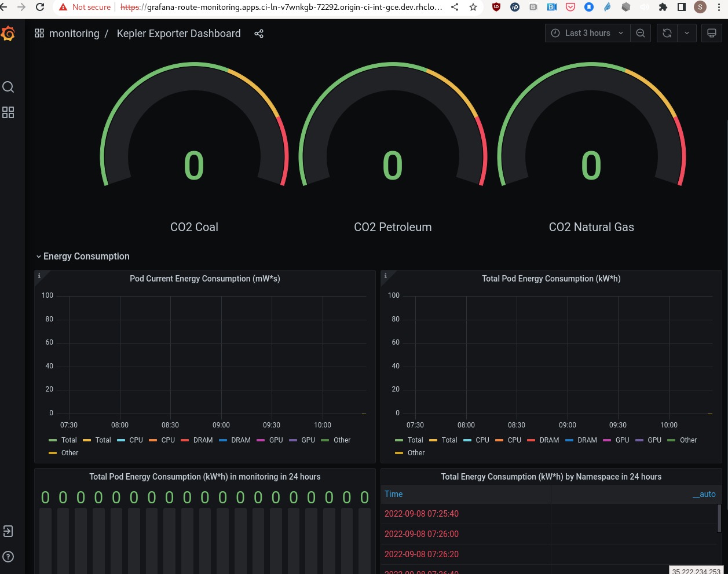Open the uBlock Origin extension

pos(496,7)
